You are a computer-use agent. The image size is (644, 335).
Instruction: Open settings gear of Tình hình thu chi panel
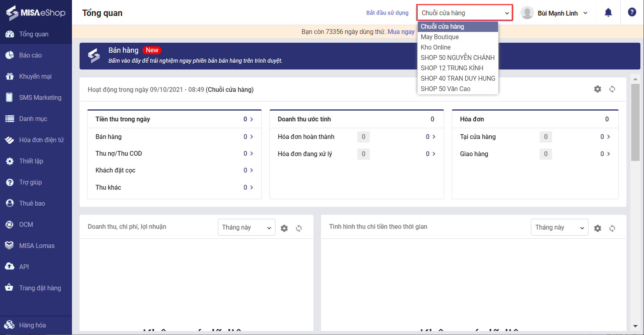pos(598,228)
